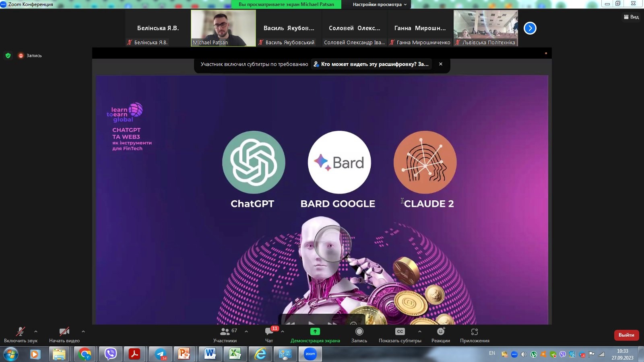Toggle Показать субтитры captions

click(x=400, y=335)
